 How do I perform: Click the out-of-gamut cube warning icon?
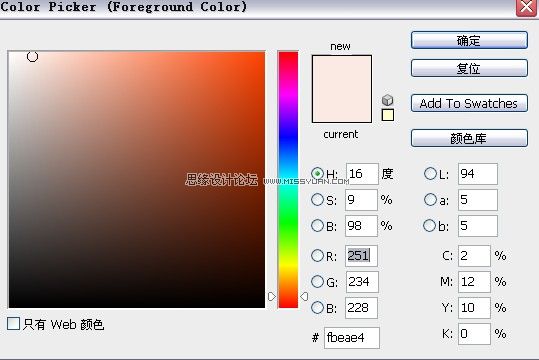(x=387, y=100)
